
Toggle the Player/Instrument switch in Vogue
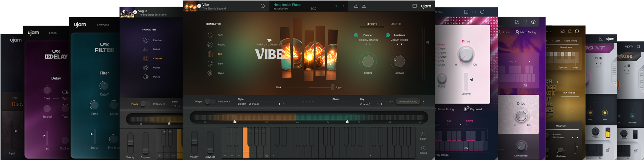tap(145, 104)
